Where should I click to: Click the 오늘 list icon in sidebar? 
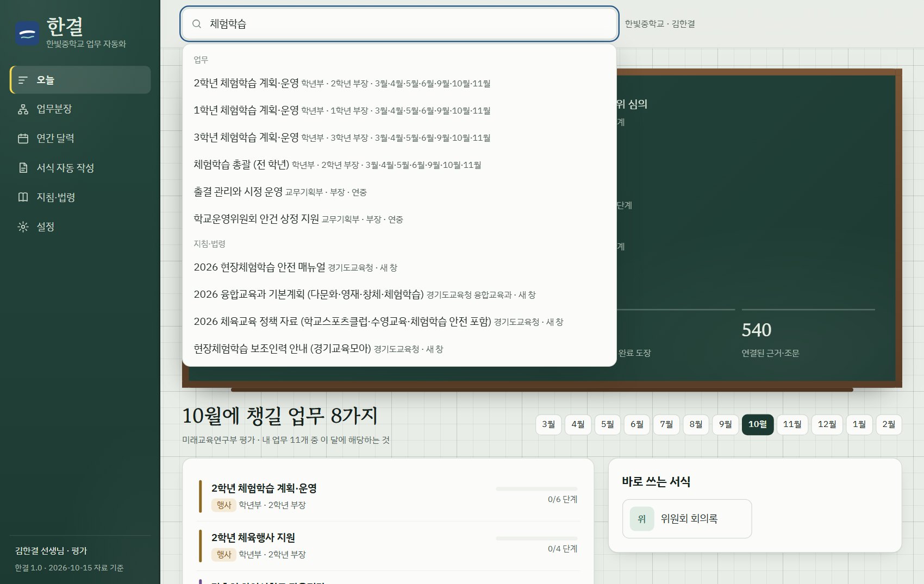23,80
